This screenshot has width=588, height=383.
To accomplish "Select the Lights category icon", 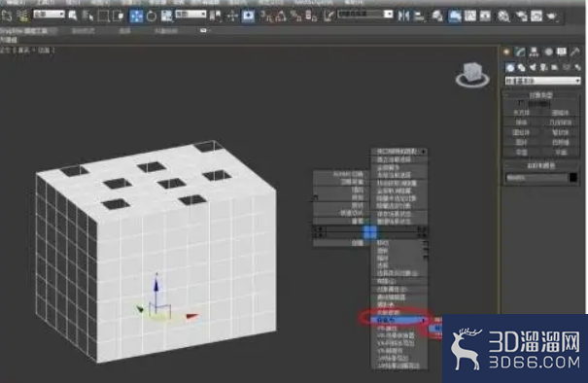I will point(533,67).
